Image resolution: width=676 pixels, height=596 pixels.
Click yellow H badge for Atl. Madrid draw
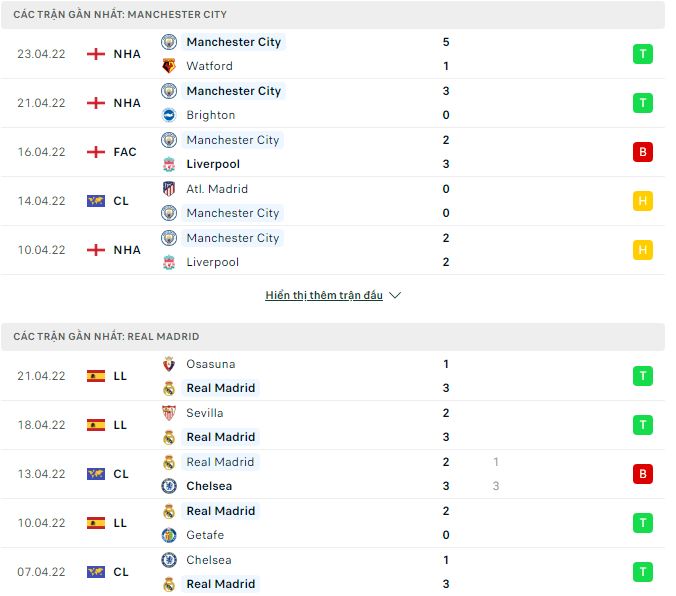[643, 201]
